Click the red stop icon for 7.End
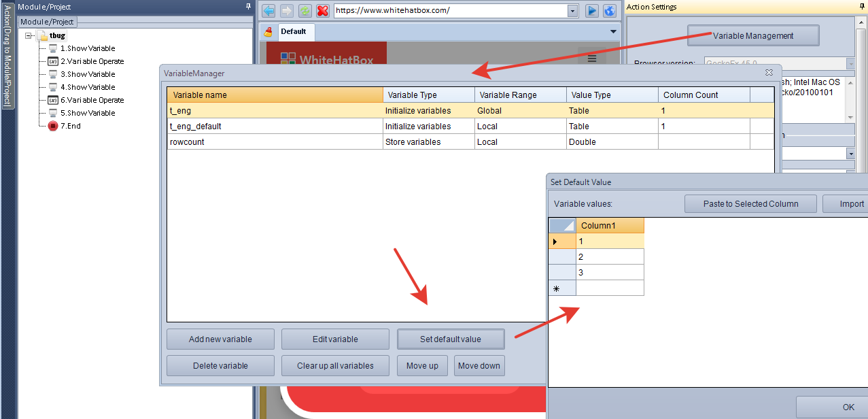The height and width of the screenshot is (419, 868). point(53,126)
